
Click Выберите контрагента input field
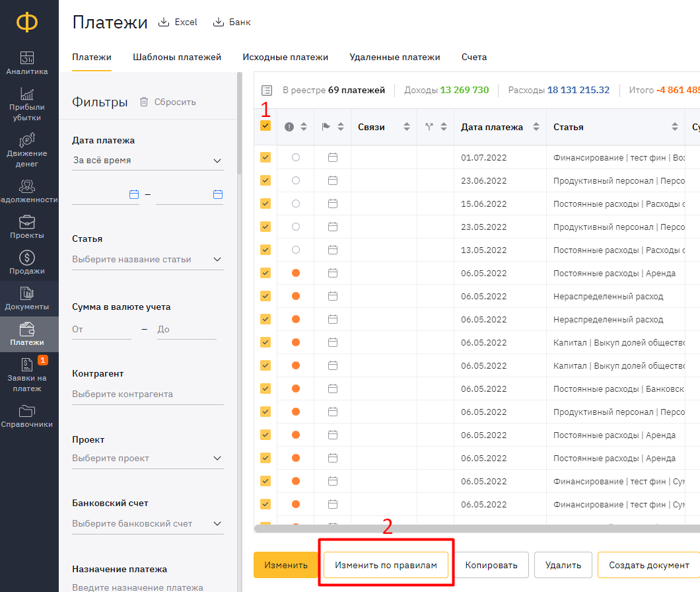[x=148, y=394]
